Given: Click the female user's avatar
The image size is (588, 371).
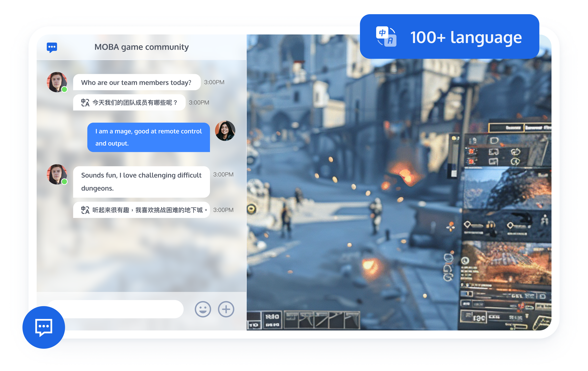Looking at the screenshot, I should click(225, 131).
